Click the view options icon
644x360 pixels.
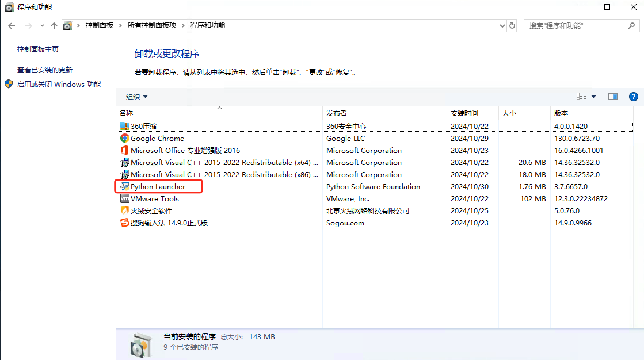pyautogui.click(x=581, y=97)
